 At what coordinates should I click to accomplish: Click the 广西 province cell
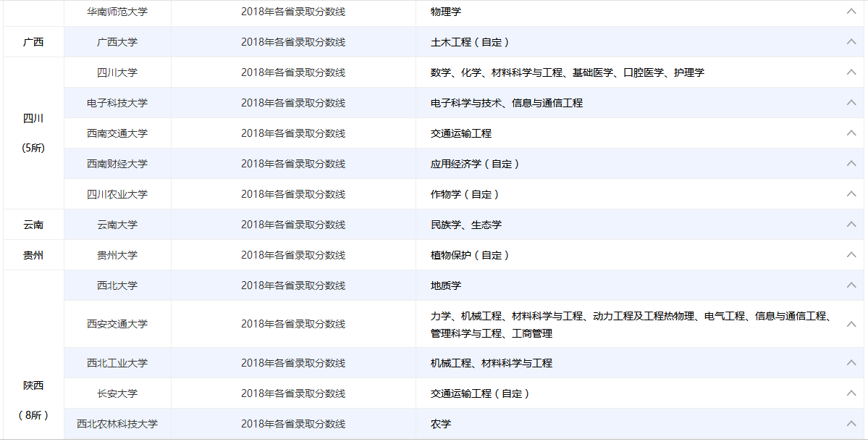(x=34, y=42)
